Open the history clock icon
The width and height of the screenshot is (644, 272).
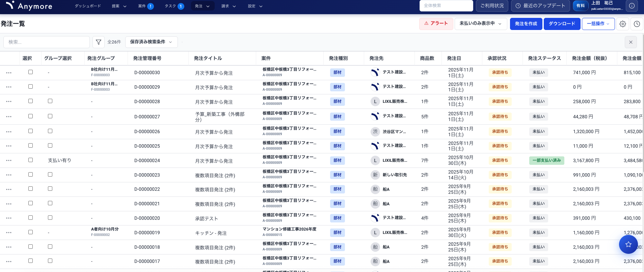click(x=637, y=24)
